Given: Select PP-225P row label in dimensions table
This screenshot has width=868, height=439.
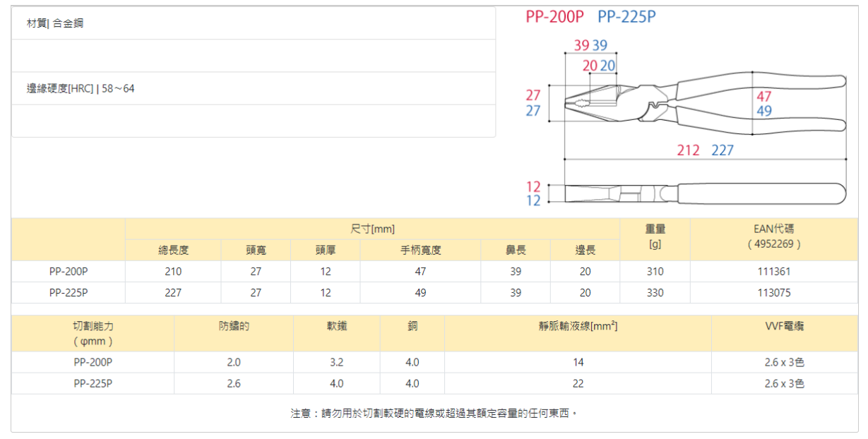Looking at the screenshot, I should (69, 292).
